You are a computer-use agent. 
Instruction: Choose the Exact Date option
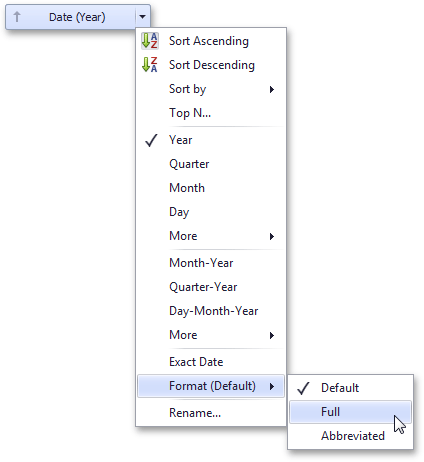211,362
